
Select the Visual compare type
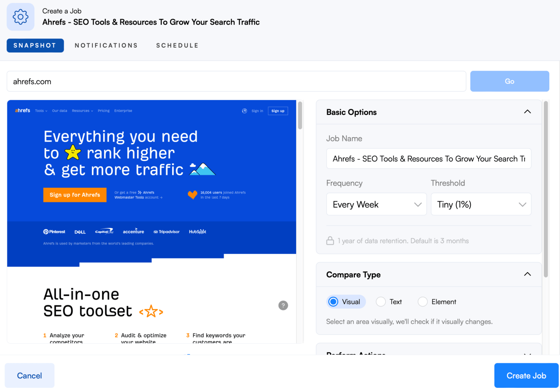point(346,302)
